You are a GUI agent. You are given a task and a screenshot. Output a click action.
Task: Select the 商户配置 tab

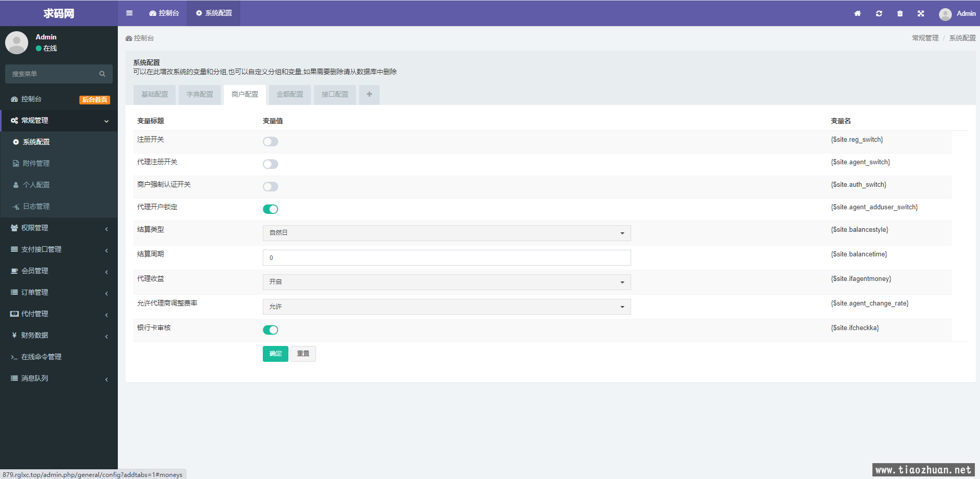245,95
